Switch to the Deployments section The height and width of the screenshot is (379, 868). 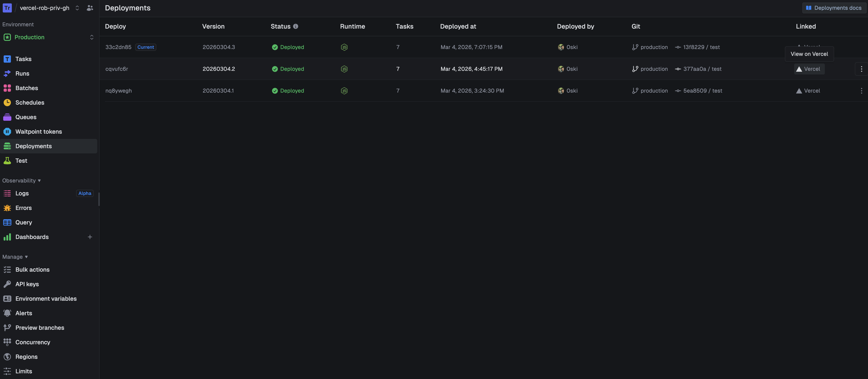tap(33, 146)
